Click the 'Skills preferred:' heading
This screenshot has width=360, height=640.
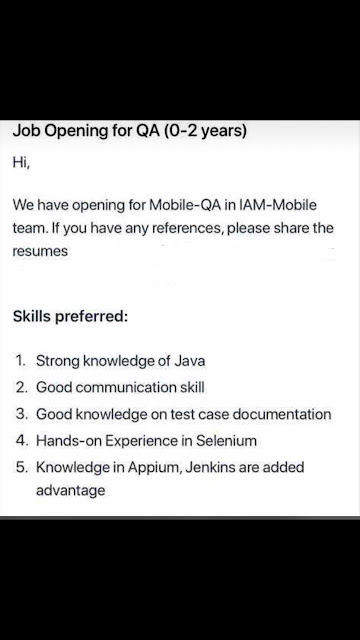pyautogui.click(x=70, y=317)
